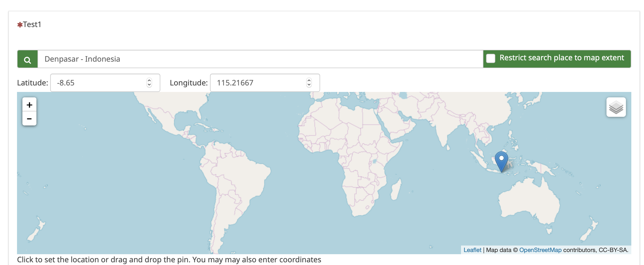Open the OpenStreetMap attribution link
The image size is (644, 265).
tap(540, 250)
